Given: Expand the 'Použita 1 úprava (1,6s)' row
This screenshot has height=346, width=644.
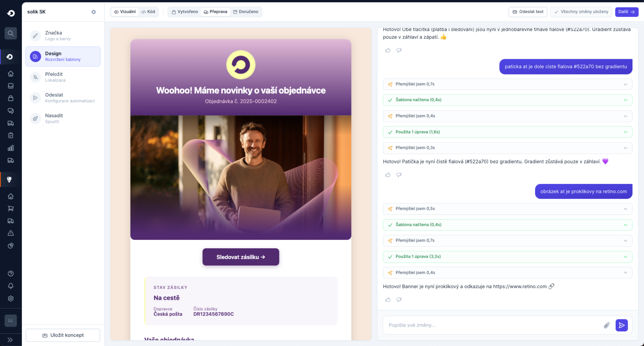Looking at the screenshot, I should point(507,132).
